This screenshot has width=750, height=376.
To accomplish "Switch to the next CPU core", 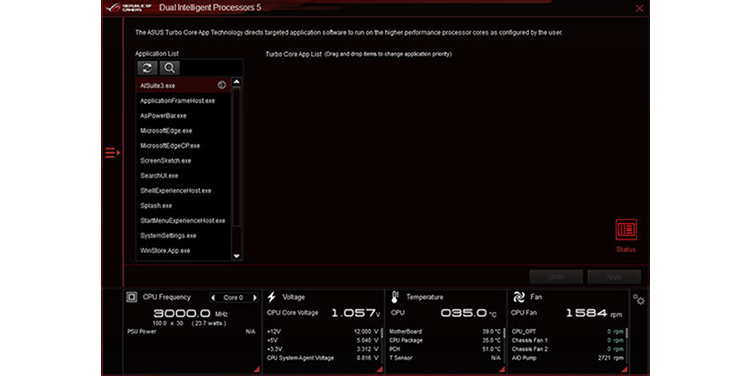I will point(255,298).
